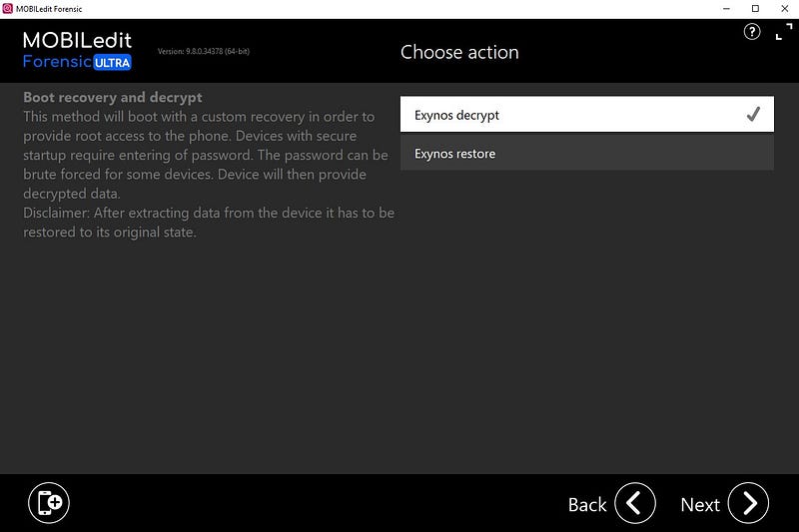Click the MOBILedit Forensic title bar text
This screenshot has width=799, height=532.
coord(49,9)
